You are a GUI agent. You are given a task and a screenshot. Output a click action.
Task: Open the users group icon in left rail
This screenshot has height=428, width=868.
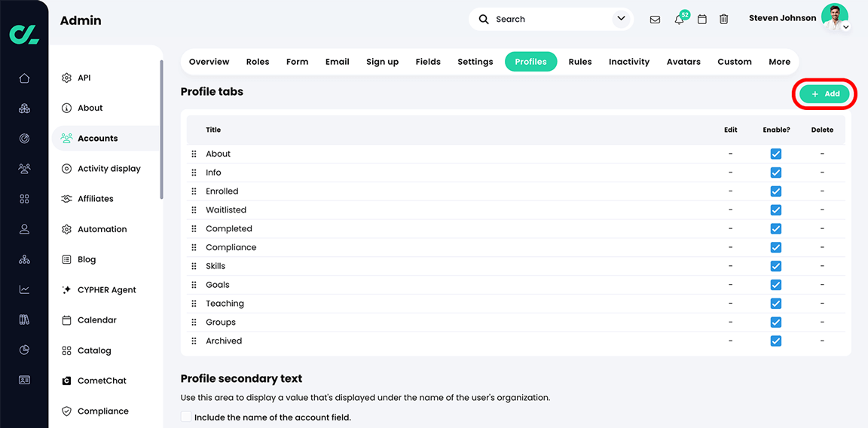(x=24, y=168)
